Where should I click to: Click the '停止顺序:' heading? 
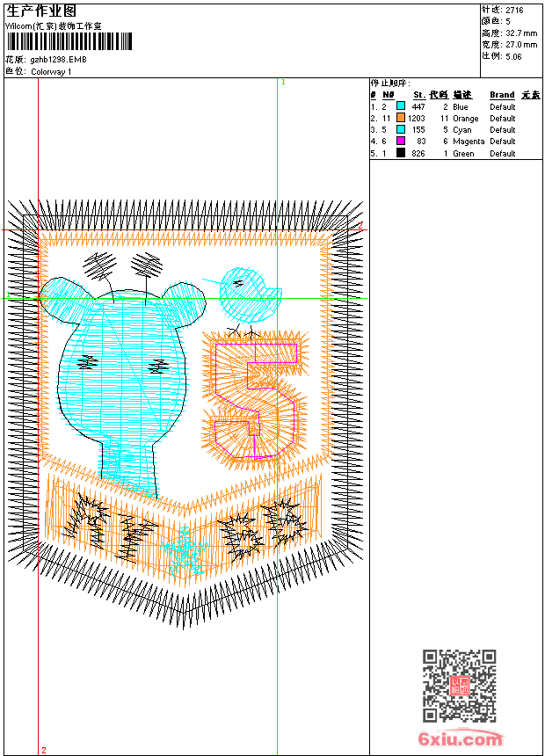[390, 83]
